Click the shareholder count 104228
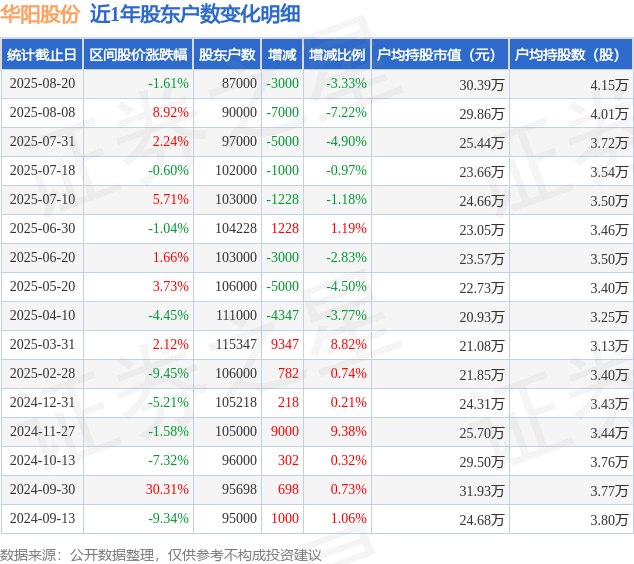This screenshot has width=634, height=564. click(x=236, y=228)
